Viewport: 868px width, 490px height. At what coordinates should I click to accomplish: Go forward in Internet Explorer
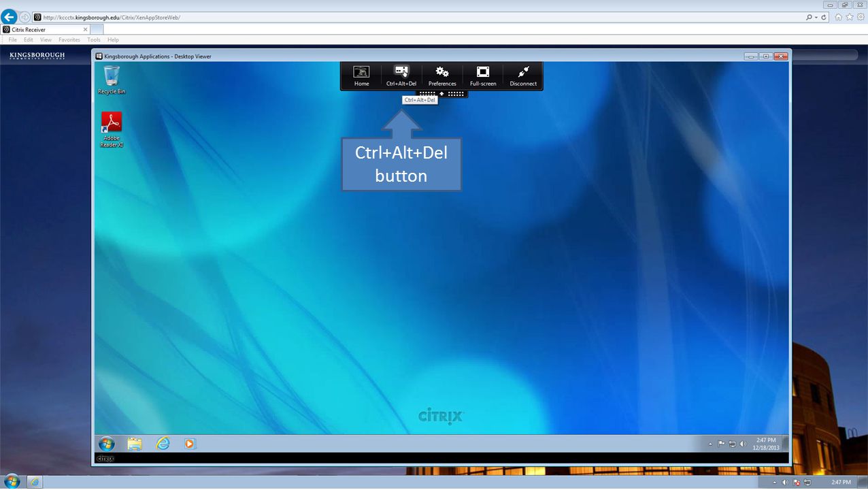click(25, 17)
